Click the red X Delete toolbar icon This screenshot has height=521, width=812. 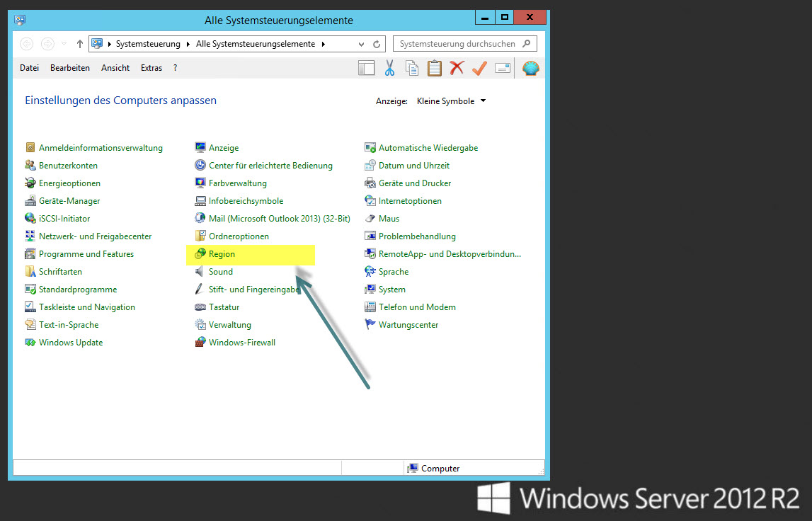click(x=457, y=68)
